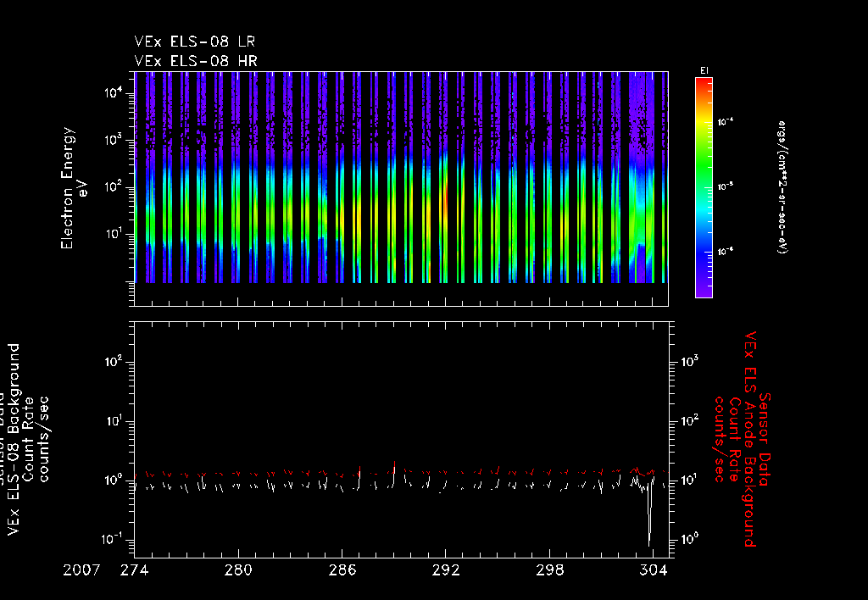Select day 292 on the time axis
The width and height of the screenshot is (868, 600).
point(446,570)
